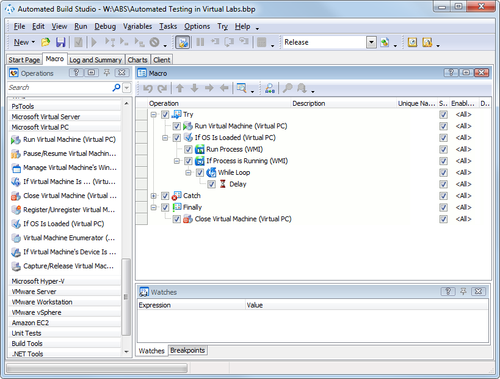The width and height of the screenshot is (500, 379).
Task: Click the Pause execution icon in toolbar
Action: pos(200,42)
